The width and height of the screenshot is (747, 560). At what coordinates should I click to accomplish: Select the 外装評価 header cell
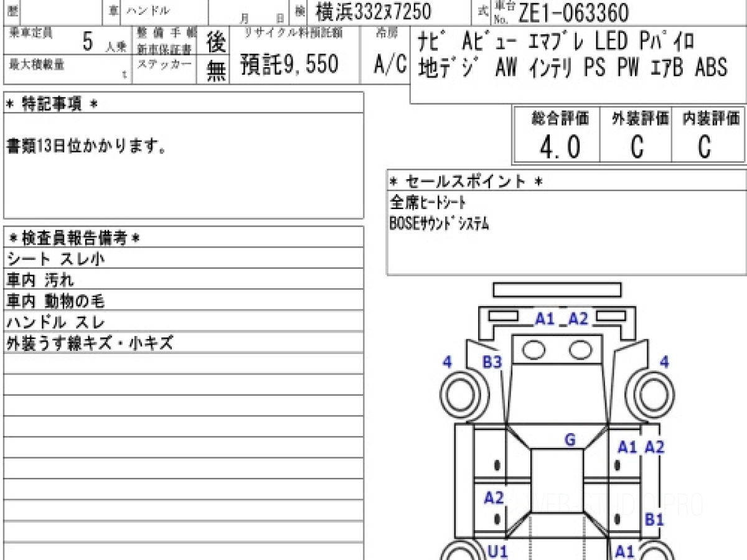click(640, 118)
